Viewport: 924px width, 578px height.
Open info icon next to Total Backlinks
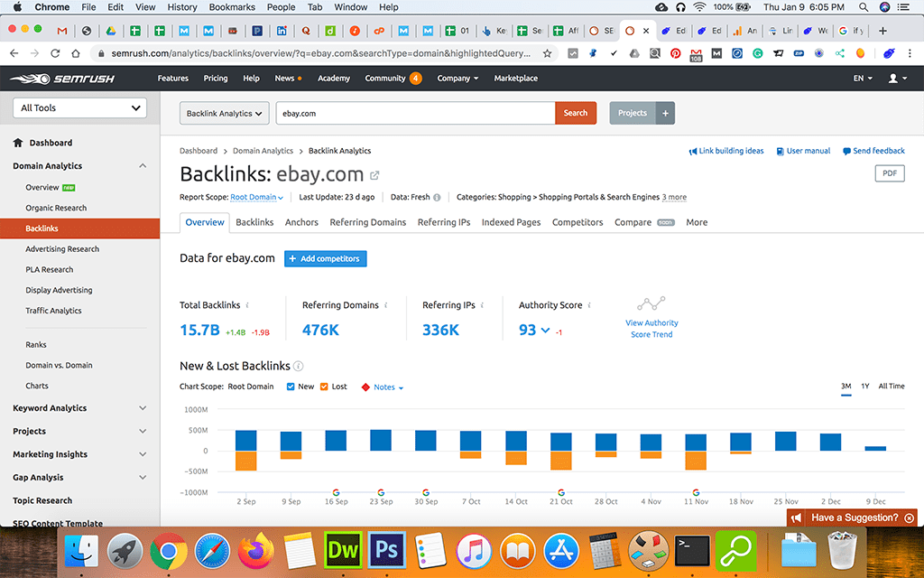coord(247,305)
